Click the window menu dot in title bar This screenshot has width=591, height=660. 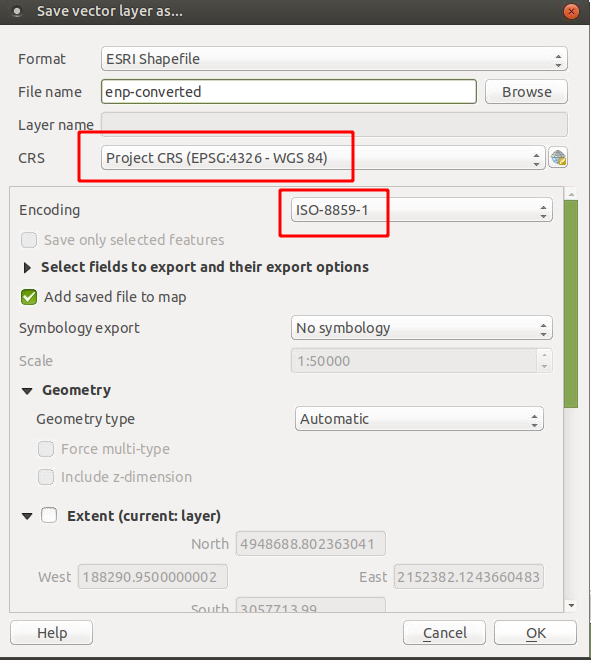pos(17,11)
